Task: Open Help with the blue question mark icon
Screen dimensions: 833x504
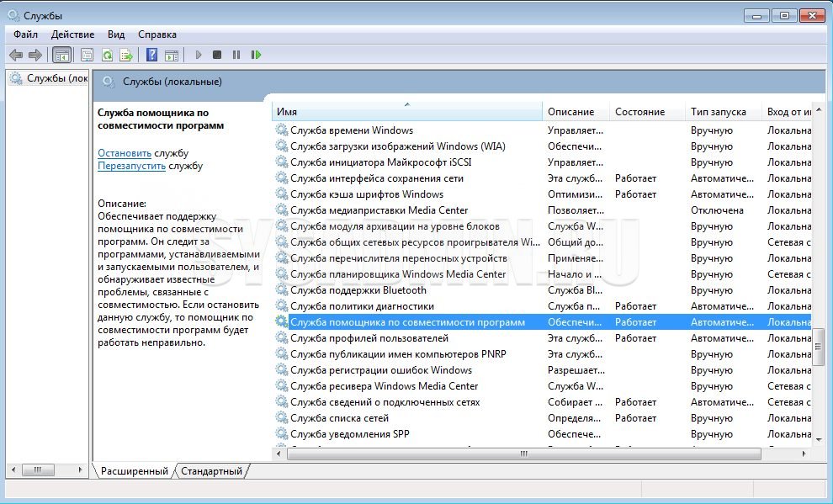Action: (x=151, y=55)
